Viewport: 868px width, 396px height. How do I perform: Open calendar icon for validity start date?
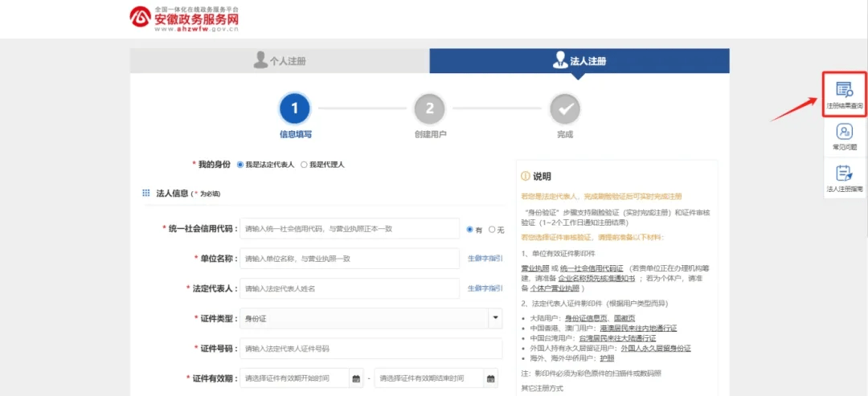(355, 378)
